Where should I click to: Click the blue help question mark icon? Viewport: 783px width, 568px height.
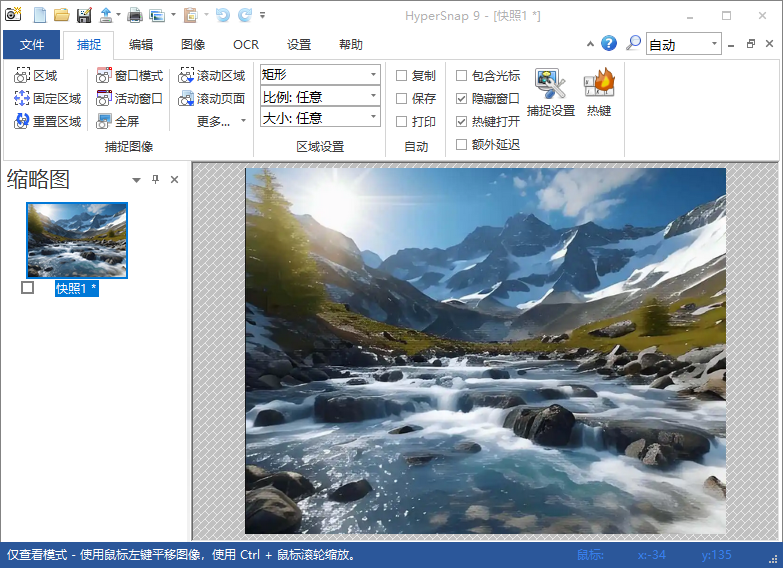coord(608,44)
